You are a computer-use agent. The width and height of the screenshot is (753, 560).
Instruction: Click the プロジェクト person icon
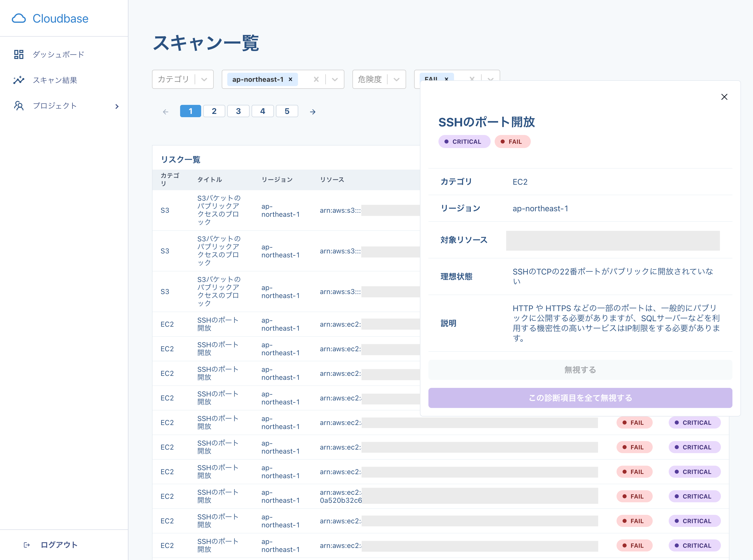click(19, 106)
